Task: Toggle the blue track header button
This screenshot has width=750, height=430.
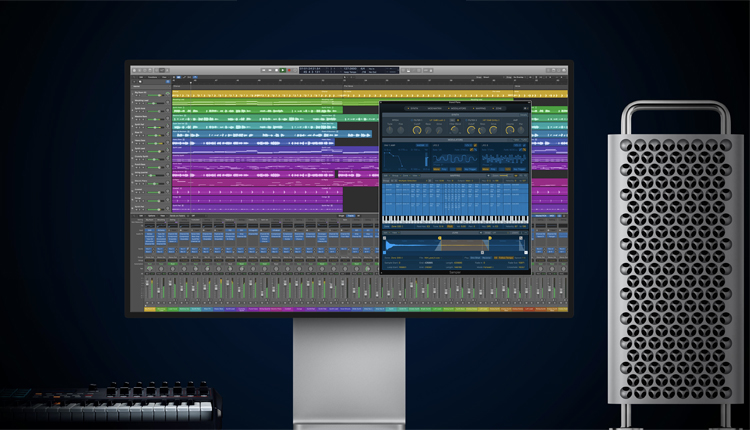Action: click(x=168, y=82)
